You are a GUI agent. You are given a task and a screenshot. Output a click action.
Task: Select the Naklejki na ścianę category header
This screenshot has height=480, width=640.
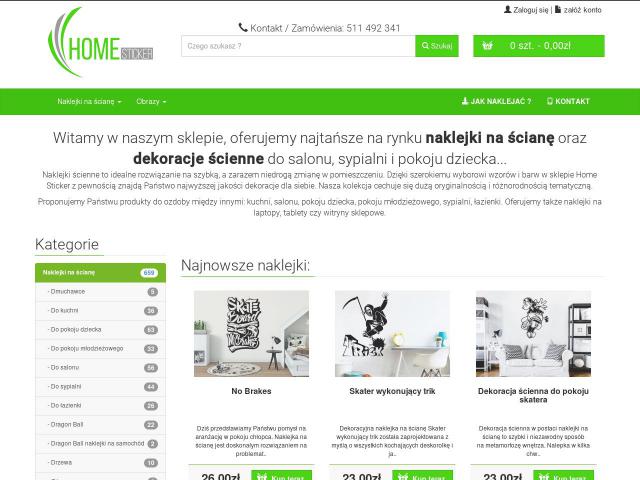pos(100,273)
